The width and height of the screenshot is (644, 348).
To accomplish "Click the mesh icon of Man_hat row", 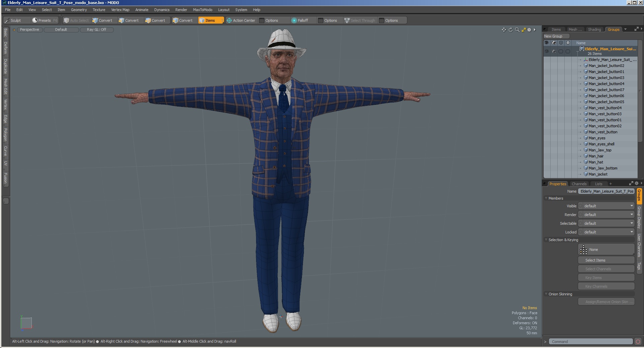I will pos(586,162).
